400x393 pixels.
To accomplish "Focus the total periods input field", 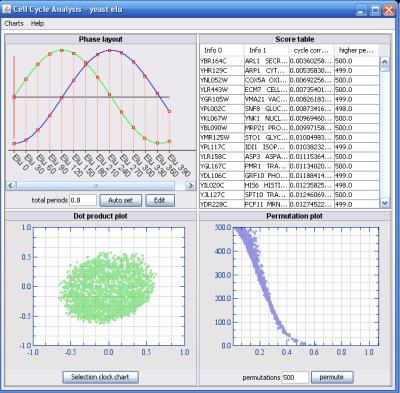I will (83, 200).
